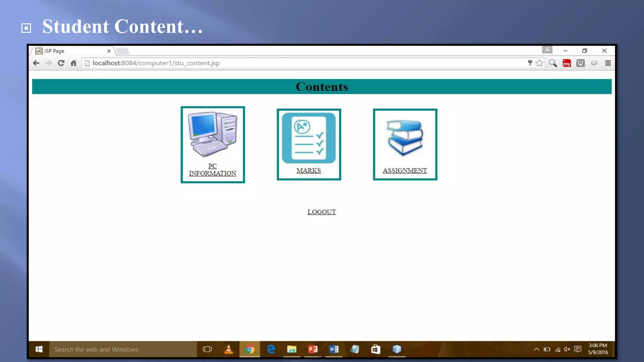Switch to Word in the taskbar
Screen dimensions: 644x362
[x=334, y=349]
